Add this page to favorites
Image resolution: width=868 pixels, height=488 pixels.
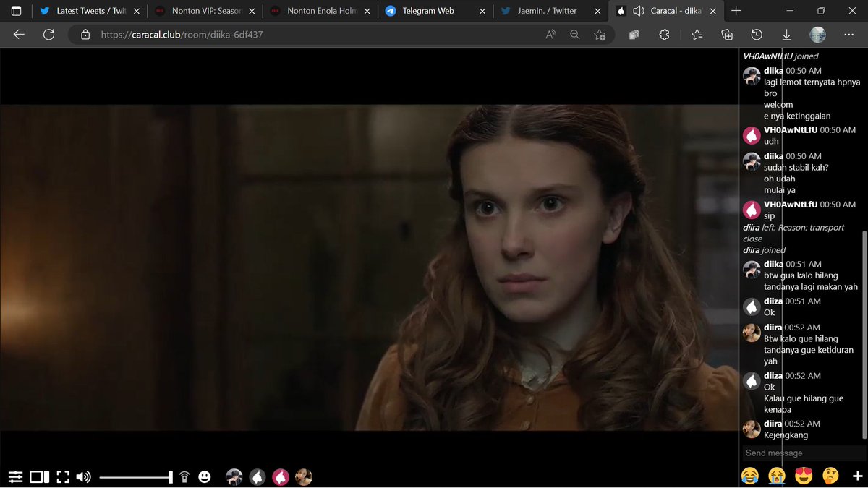click(599, 35)
